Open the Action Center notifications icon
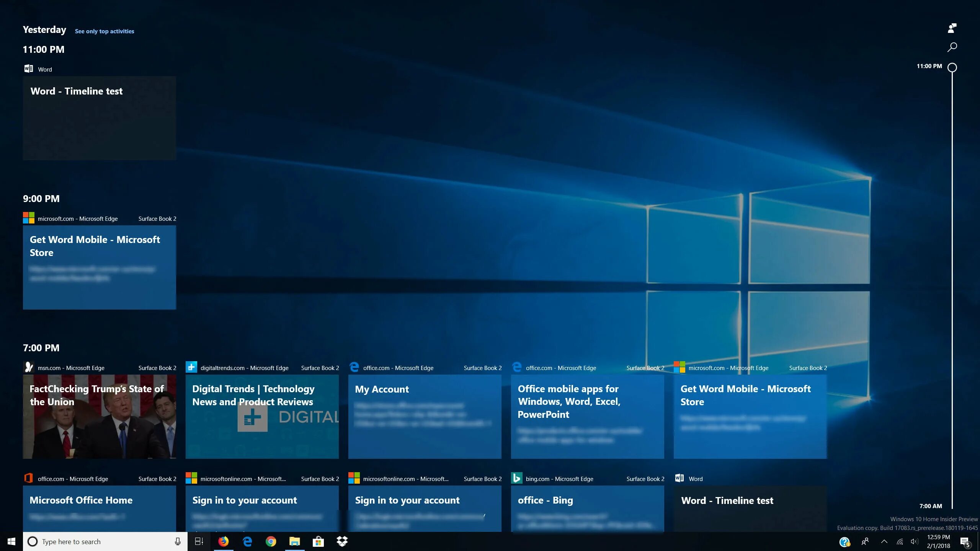 (x=965, y=542)
